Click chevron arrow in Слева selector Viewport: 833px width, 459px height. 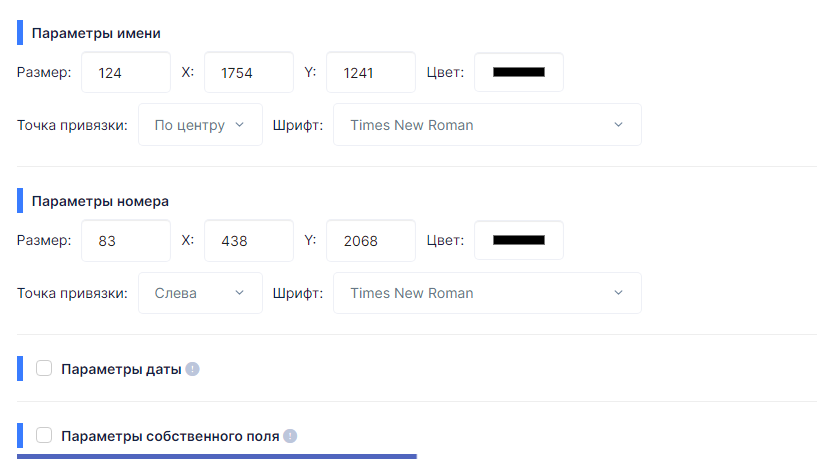pos(240,293)
